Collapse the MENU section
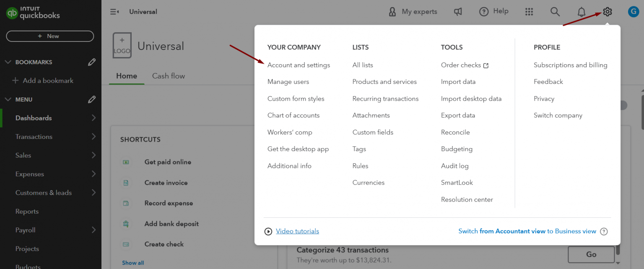 8,99
